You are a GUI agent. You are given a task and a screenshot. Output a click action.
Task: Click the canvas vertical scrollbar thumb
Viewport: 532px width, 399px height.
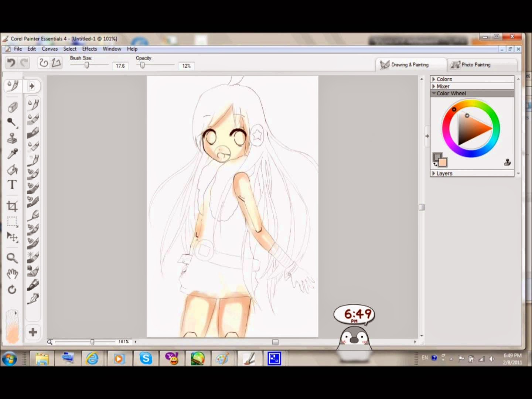pos(422,207)
